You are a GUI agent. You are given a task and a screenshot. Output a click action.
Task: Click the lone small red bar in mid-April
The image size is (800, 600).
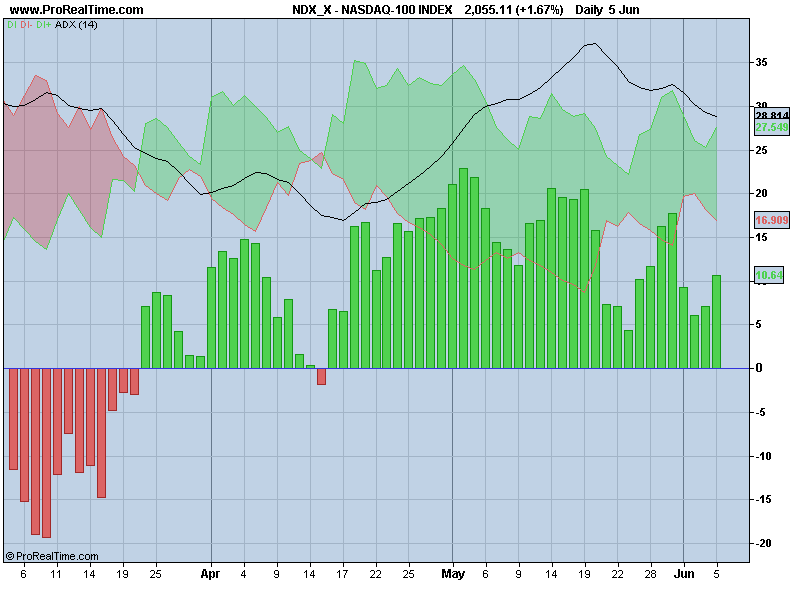coord(321,376)
